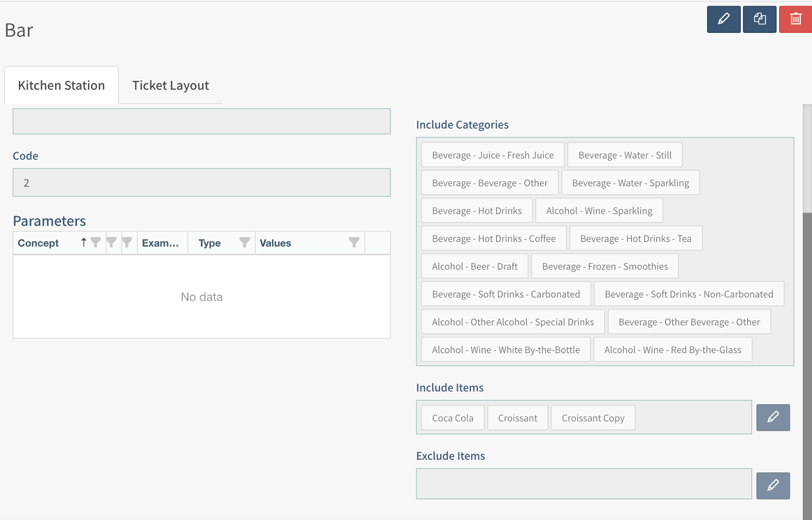Viewport: 812px width, 520px height.
Task: Click Beverage - Juice - Fresh Juice chip
Action: [x=492, y=155]
